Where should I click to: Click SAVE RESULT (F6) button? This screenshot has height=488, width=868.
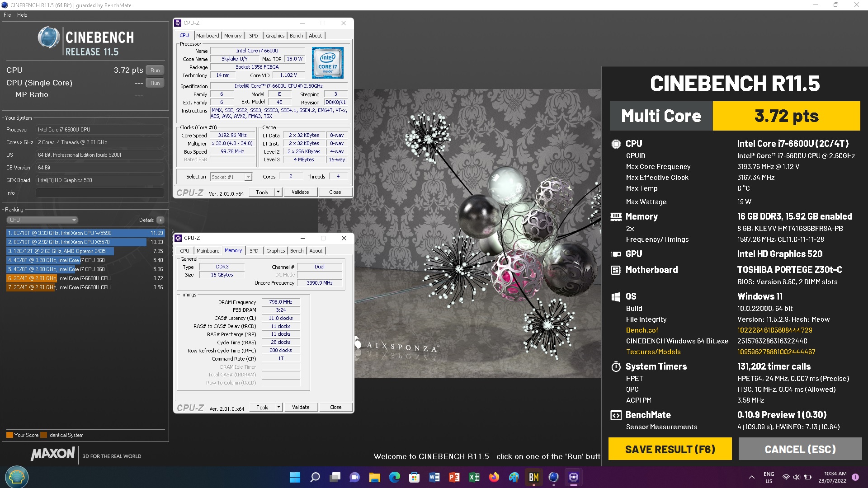click(670, 449)
